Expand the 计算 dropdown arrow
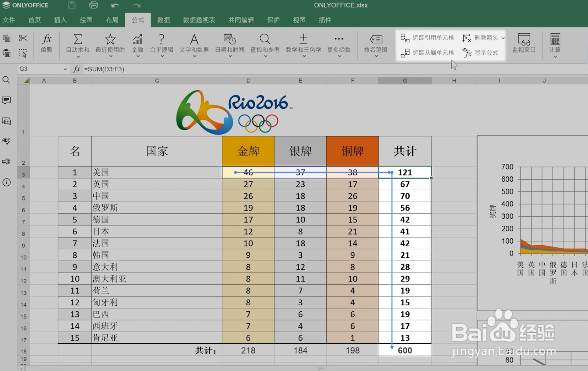The height and width of the screenshot is (371, 588). [x=555, y=56]
